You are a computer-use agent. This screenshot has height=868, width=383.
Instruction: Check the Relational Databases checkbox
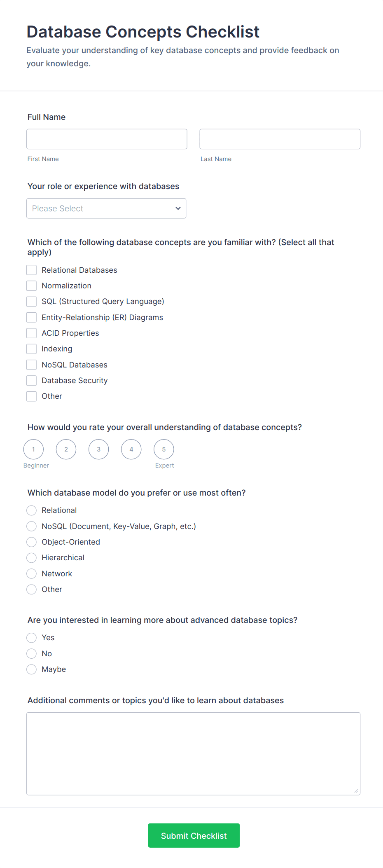pos(31,270)
